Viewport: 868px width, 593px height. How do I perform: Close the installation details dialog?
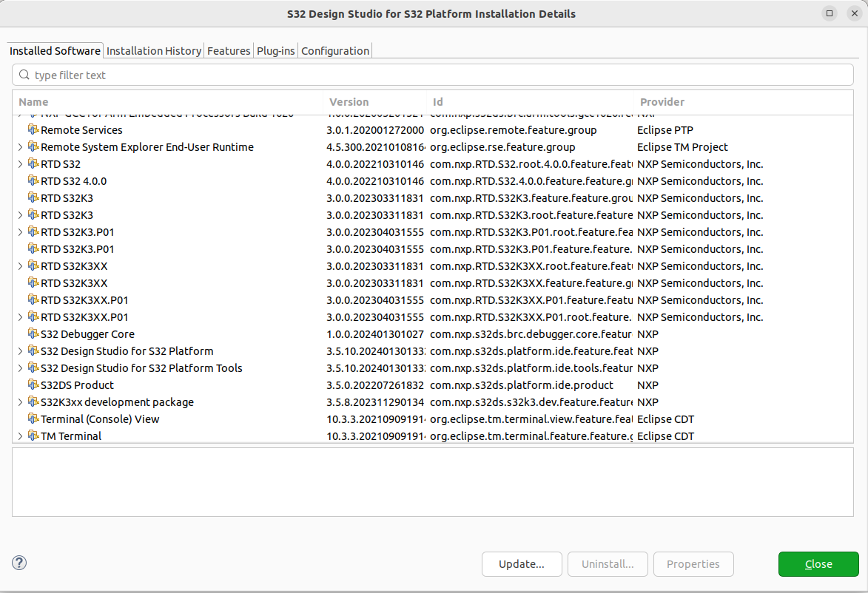(x=818, y=564)
